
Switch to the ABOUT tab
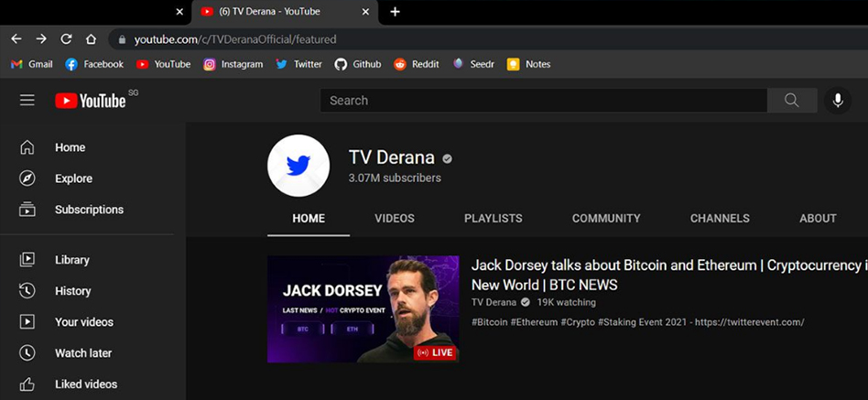[x=818, y=219]
